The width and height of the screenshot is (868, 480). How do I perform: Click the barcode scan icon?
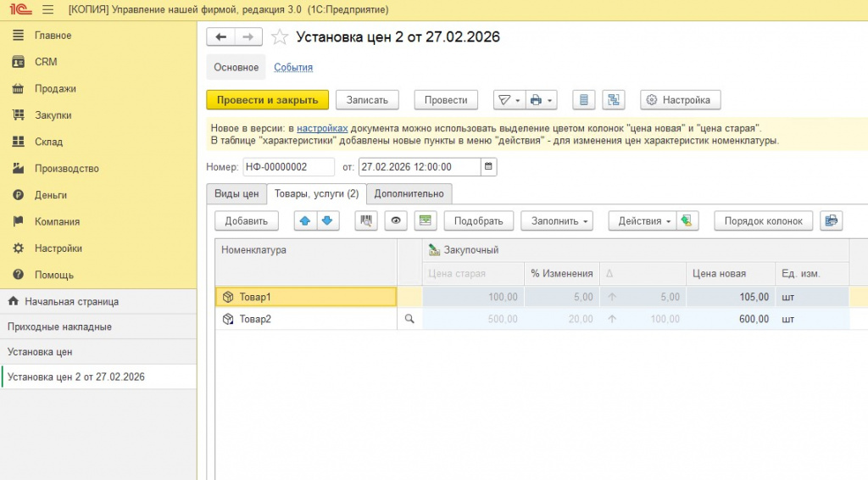(x=366, y=220)
